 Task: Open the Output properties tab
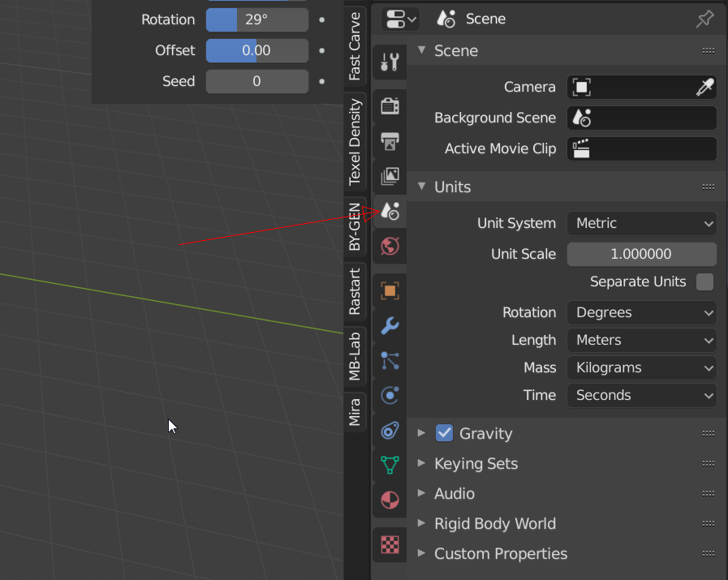coord(390,141)
